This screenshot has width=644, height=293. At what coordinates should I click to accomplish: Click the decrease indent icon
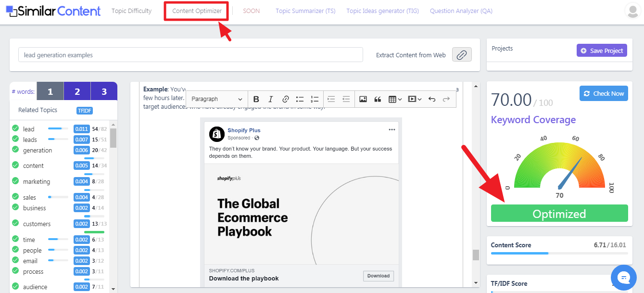pos(346,99)
